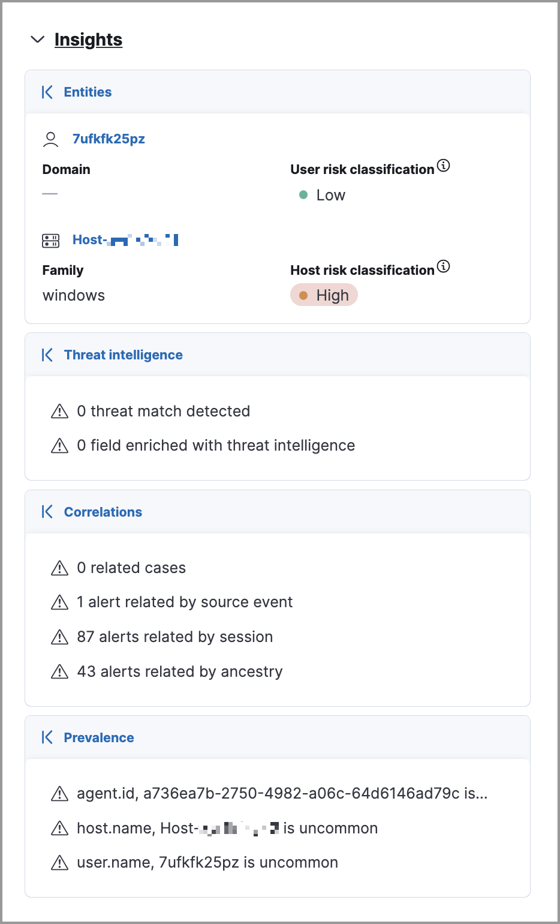Click the warning icon for 0 threat match detected

(x=60, y=411)
